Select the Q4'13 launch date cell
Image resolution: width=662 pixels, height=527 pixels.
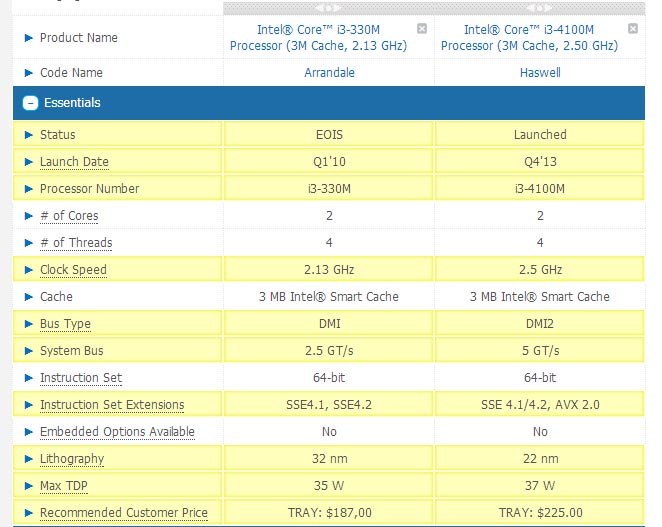click(x=540, y=162)
